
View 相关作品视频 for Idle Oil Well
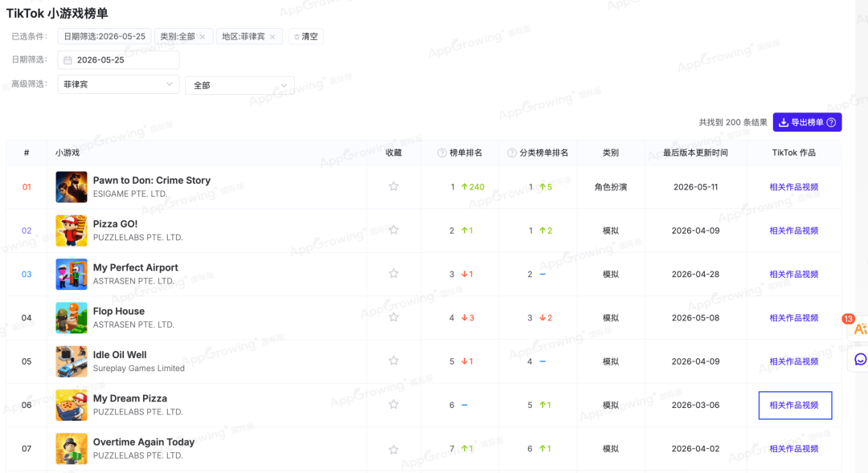tap(794, 361)
